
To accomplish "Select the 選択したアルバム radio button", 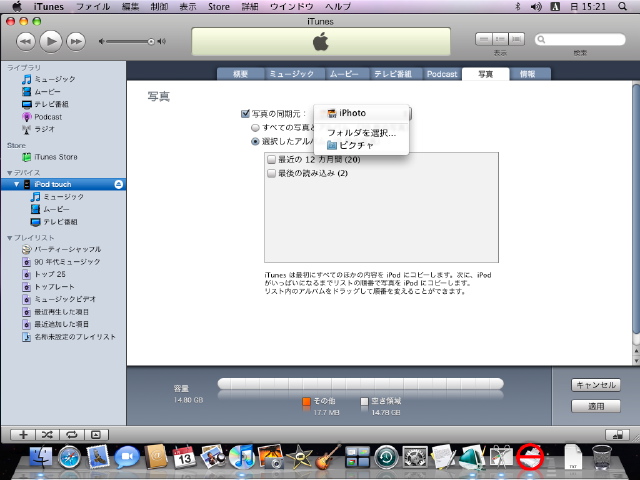I will [255, 142].
